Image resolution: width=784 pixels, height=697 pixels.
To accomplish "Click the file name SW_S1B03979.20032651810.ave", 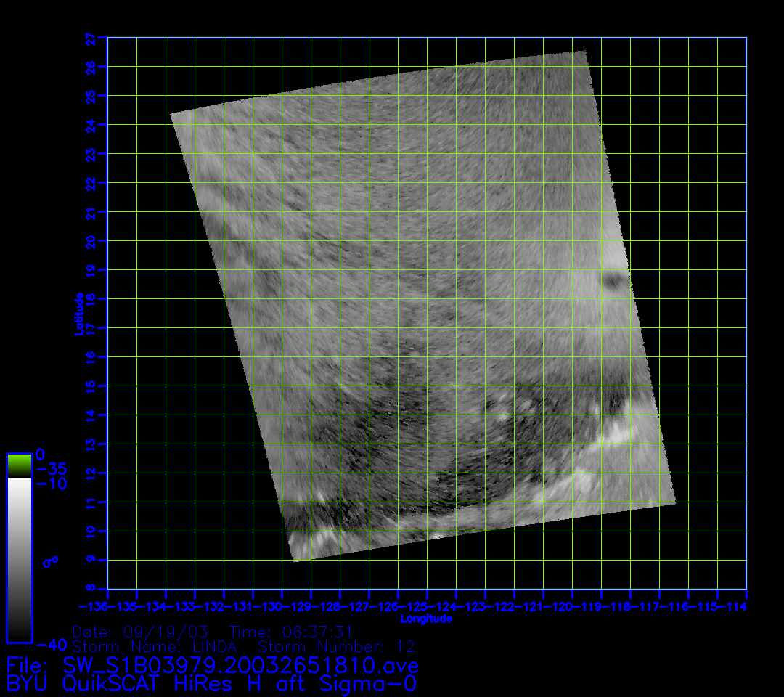I will click(240, 665).
